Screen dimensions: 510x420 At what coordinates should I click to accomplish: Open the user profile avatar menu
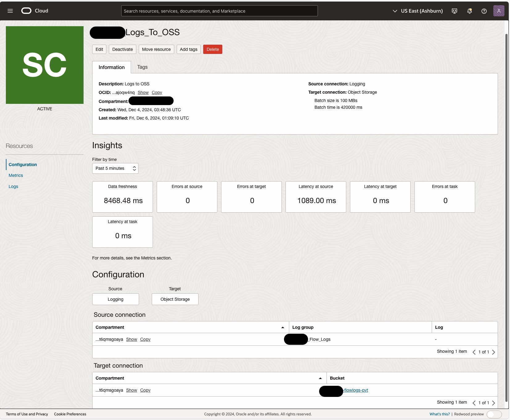coord(499,11)
